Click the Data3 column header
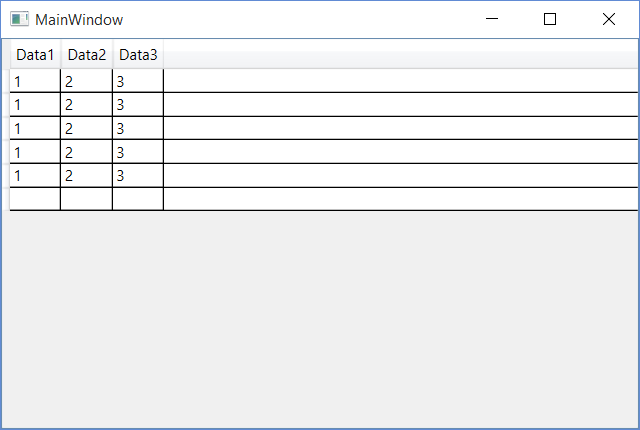This screenshot has width=640, height=430. pos(138,55)
